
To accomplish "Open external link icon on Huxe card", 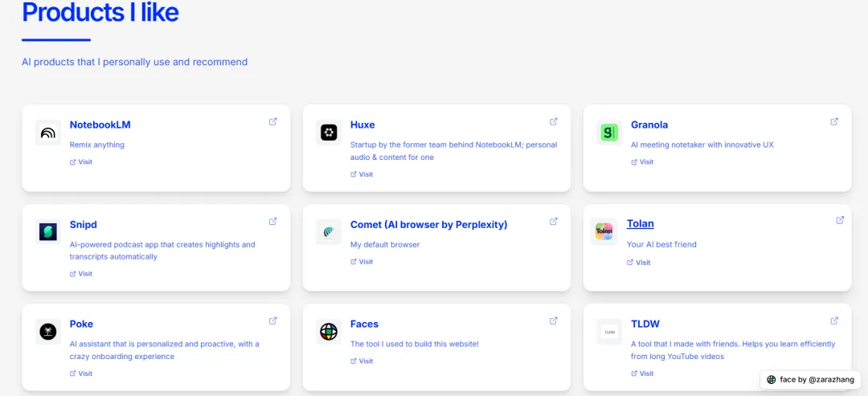I will [x=554, y=121].
